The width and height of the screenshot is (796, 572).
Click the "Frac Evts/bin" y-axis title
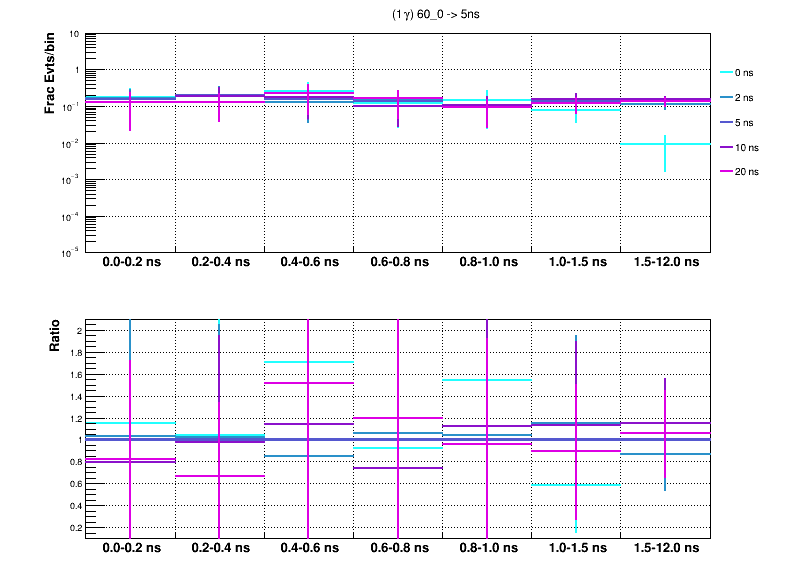(x=50, y=73)
